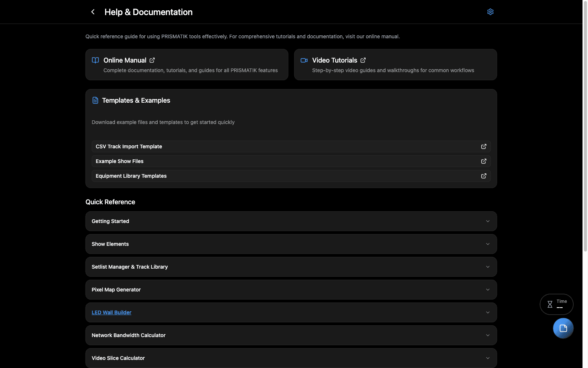Click the video camera icon for Video Tutorials

[x=304, y=60]
